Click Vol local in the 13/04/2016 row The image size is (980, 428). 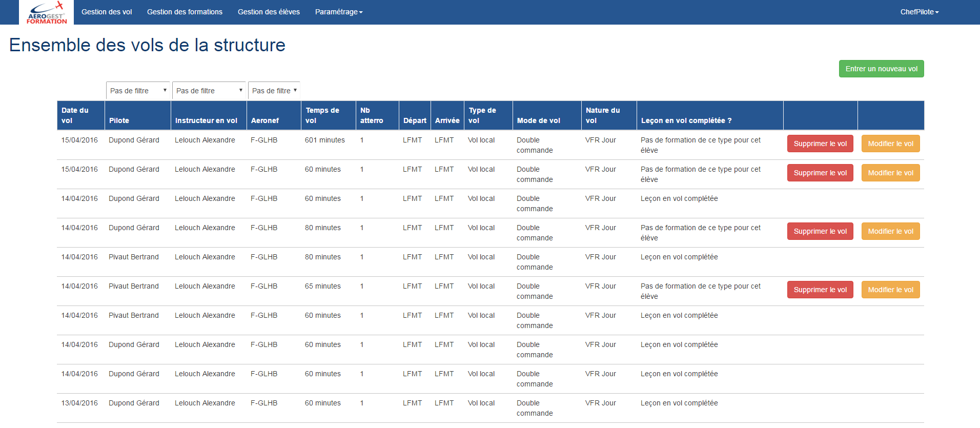pos(481,403)
